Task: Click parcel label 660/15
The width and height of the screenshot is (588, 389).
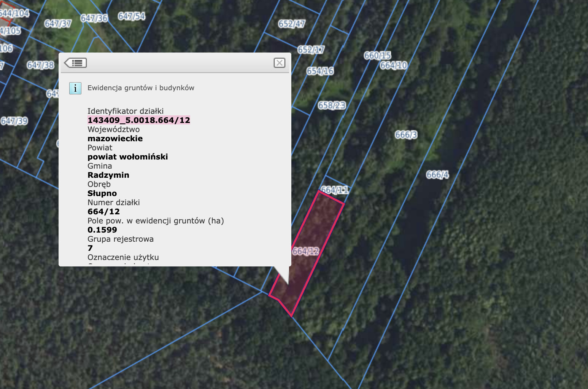Action: click(378, 56)
